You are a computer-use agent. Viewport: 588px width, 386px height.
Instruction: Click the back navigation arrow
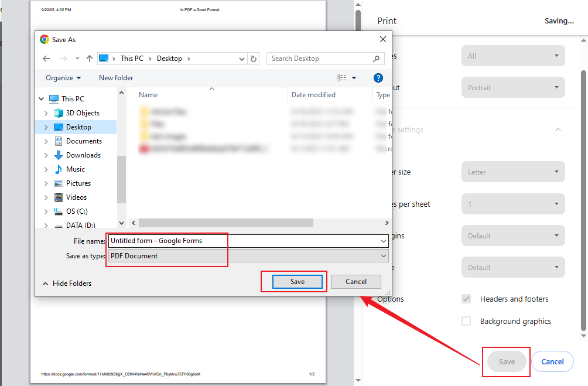[x=46, y=58]
